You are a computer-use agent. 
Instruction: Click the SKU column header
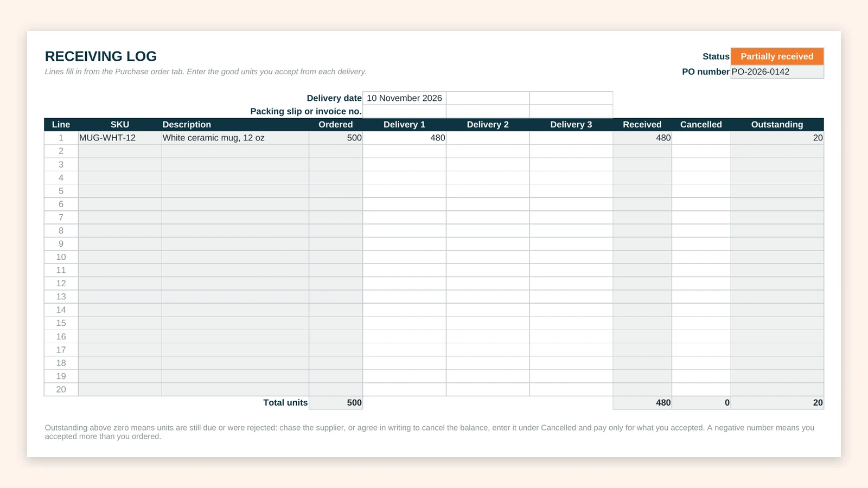coord(120,125)
